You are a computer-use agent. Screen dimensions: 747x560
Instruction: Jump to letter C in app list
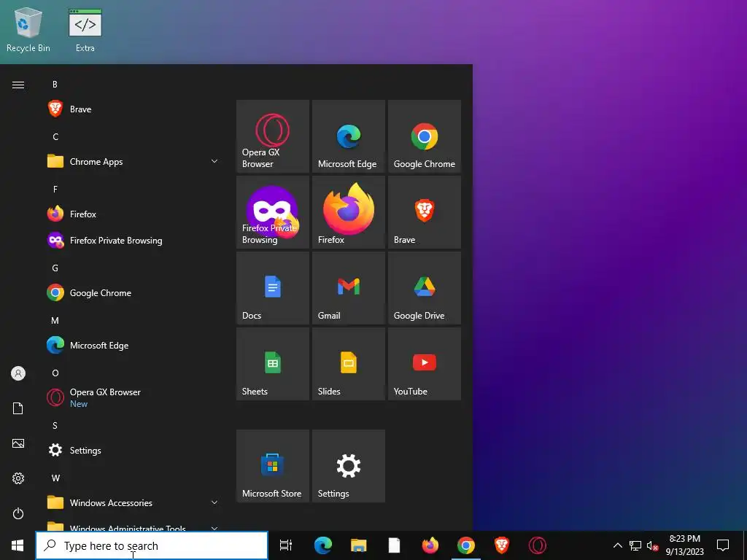pyautogui.click(x=55, y=136)
